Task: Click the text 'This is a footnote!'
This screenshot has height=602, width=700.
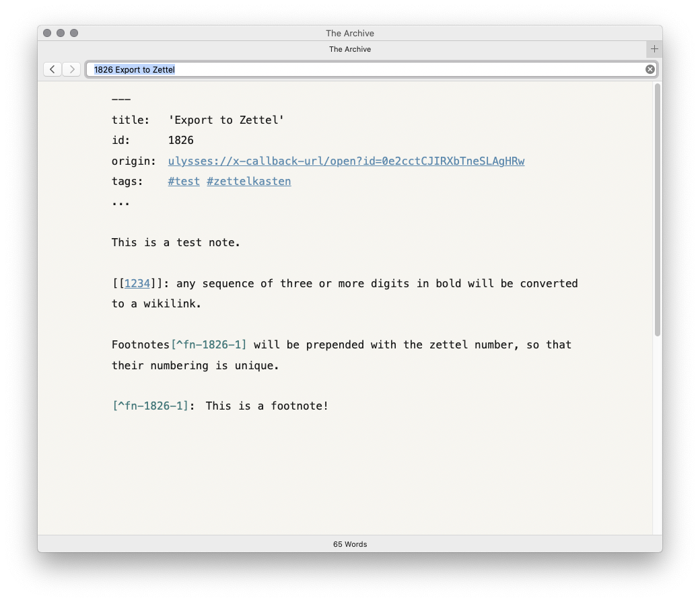Action: 267,406
